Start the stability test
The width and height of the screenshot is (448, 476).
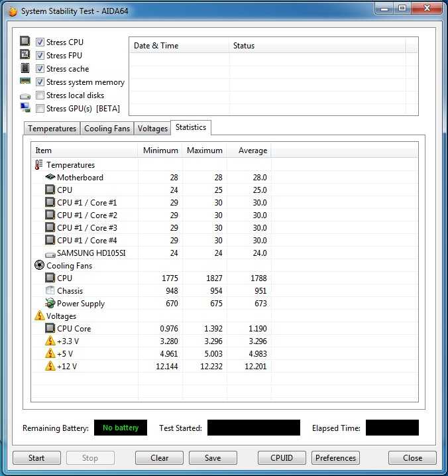36,458
